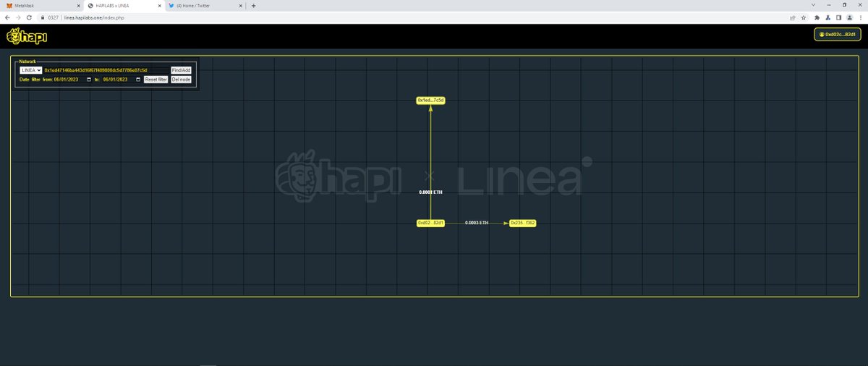The width and height of the screenshot is (868, 366).
Task: Open the connected wallet 0xd02c...82d1 button
Action: coord(838,35)
